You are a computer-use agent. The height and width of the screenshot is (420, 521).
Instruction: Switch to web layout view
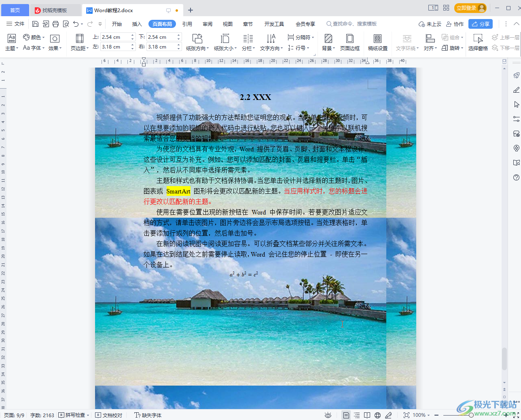coord(378,415)
